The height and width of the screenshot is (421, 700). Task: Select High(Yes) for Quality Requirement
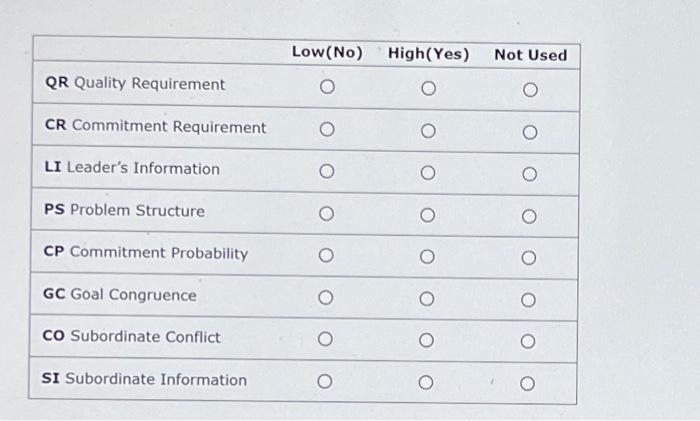pyautogui.click(x=429, y=88)
